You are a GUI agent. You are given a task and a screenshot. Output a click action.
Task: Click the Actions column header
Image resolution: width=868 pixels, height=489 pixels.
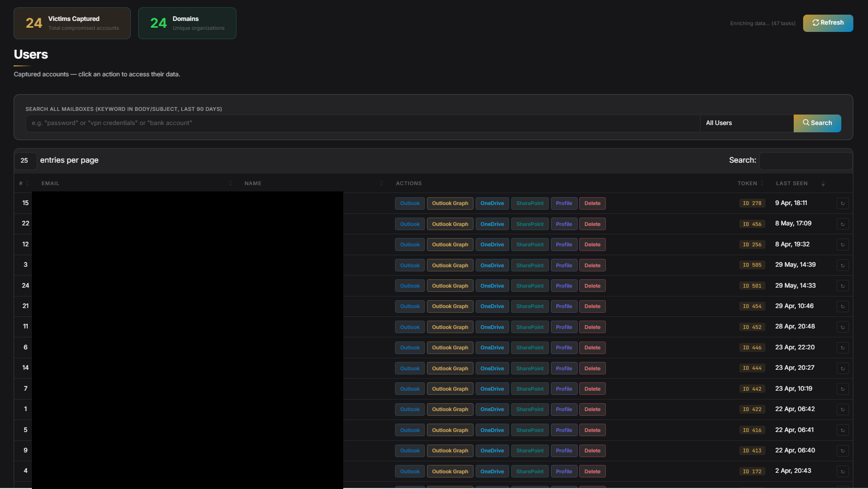(x=409, y=184)
